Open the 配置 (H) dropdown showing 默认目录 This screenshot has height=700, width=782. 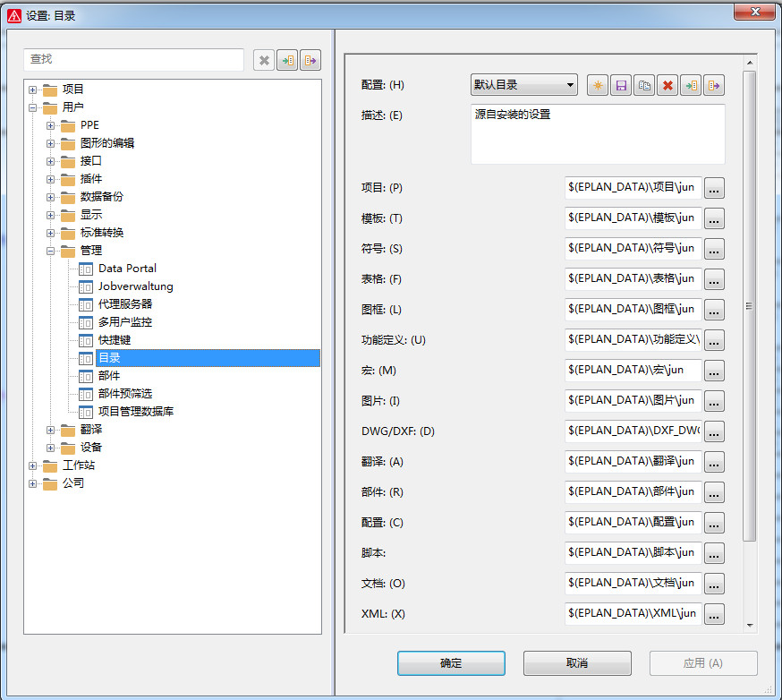[523, 86]
